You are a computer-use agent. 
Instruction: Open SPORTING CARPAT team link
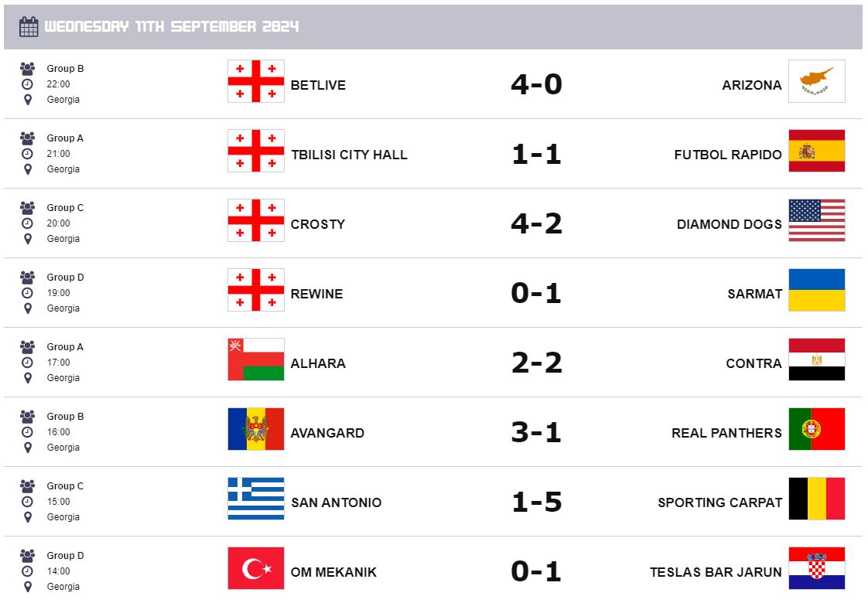[x=719, y=502]
